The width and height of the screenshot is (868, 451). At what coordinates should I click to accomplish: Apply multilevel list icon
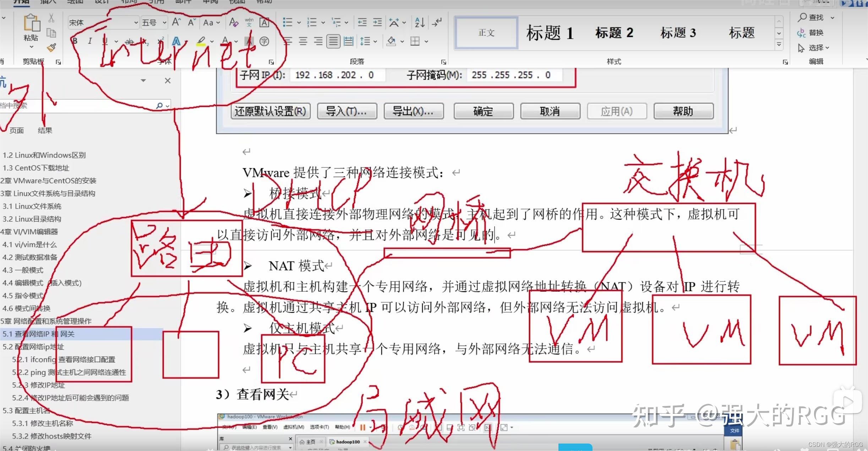point(336,22)
